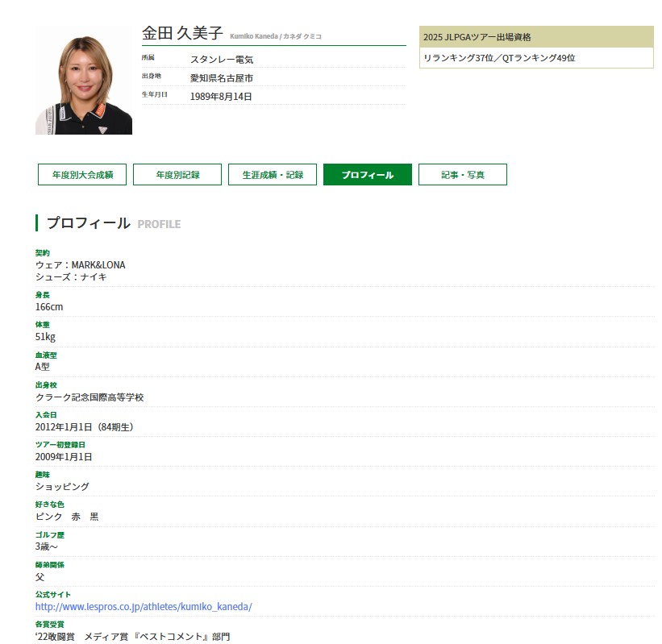Open the 記事・写真 tab
This screenshot has height=644, width=662.
coord(463,175)
